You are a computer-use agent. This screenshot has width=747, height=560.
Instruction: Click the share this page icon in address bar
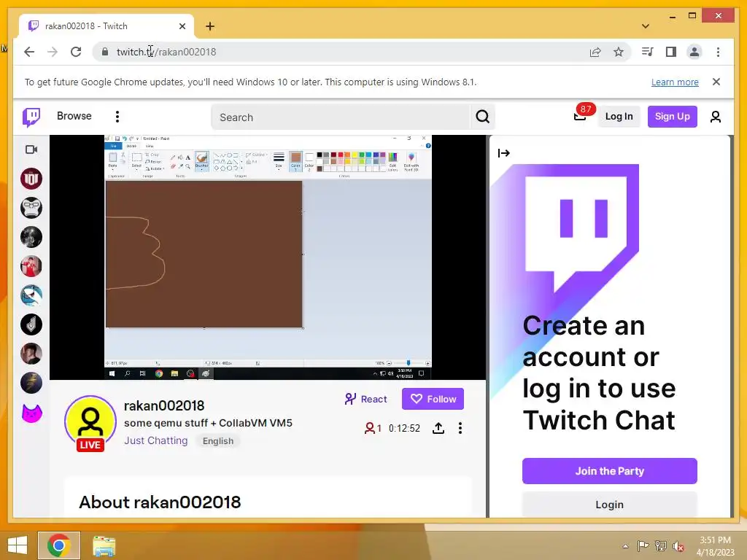pos(595,52)
